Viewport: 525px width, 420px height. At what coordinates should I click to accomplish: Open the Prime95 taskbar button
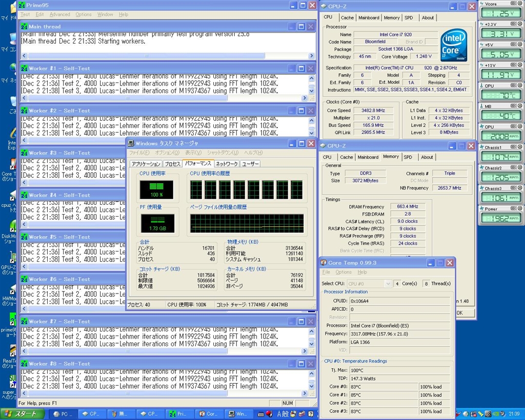coord(179,414)
